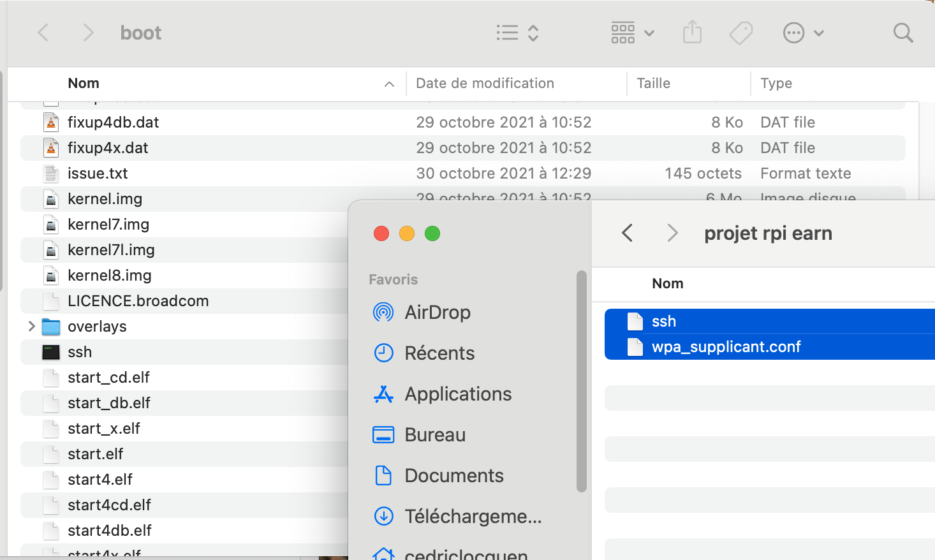The height and width of the screenshot is (560, 935).
Task: Change view mode with list view selector
Action: 517,33
